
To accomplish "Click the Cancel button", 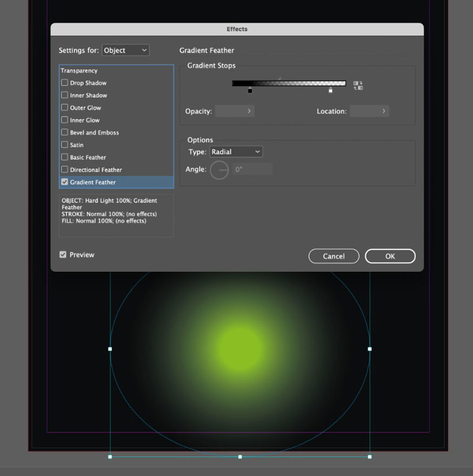I will [x=334, y=256].
